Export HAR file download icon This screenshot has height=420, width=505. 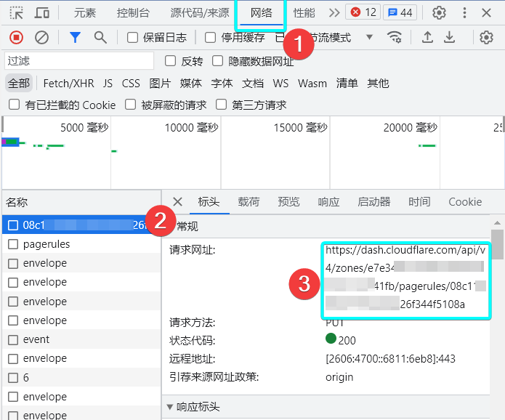[449, 37]
